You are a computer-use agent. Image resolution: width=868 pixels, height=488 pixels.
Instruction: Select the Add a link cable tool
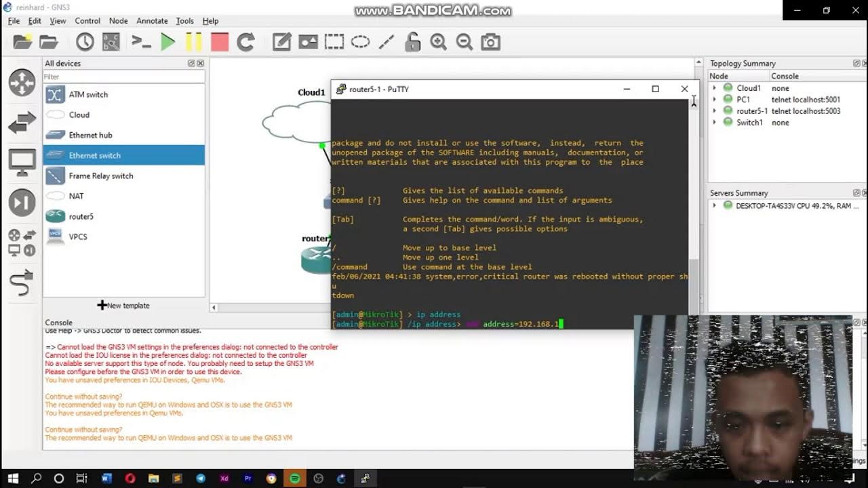point(22,283)
